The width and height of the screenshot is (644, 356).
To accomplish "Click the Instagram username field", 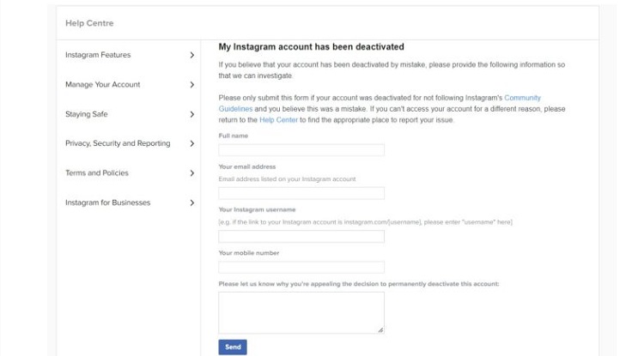I will [x=301, y=236].
